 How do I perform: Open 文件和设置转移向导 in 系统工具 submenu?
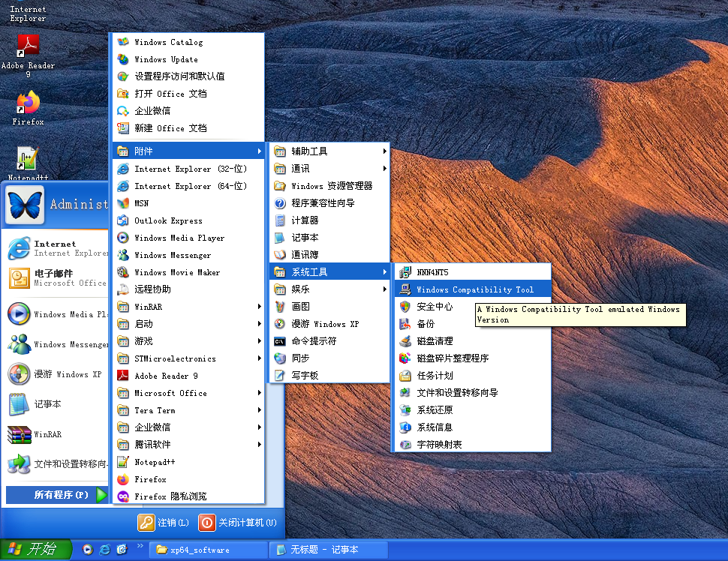click(473, 393)
